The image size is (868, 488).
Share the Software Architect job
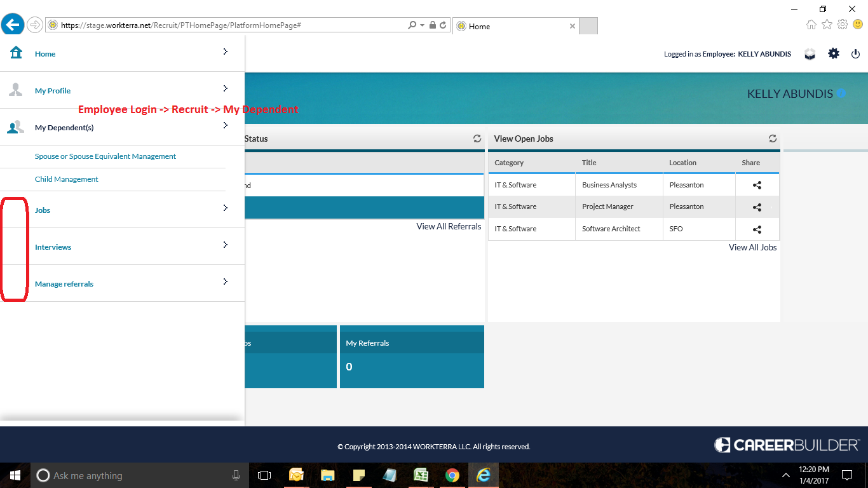coord(757,229)
